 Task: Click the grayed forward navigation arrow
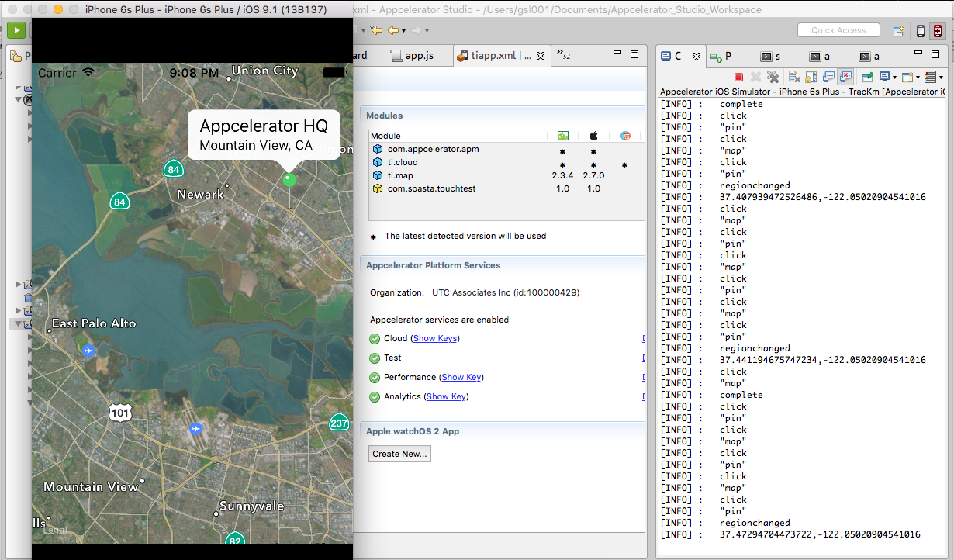pos(417,30)
